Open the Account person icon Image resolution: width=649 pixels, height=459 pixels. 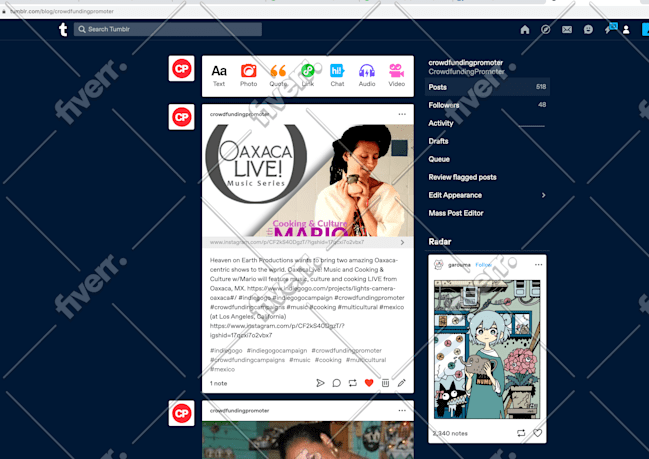626,29
